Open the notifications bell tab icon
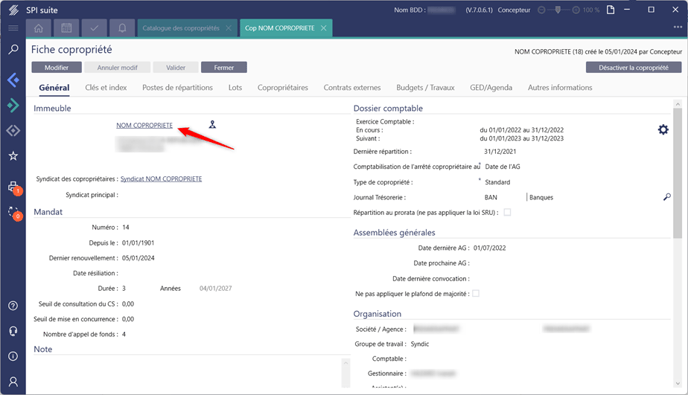The image size is (688, 395). tap(122, 28)
